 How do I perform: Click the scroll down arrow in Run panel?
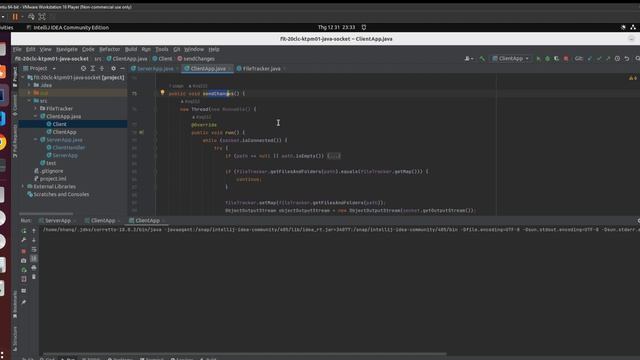[x=34, y=240]
